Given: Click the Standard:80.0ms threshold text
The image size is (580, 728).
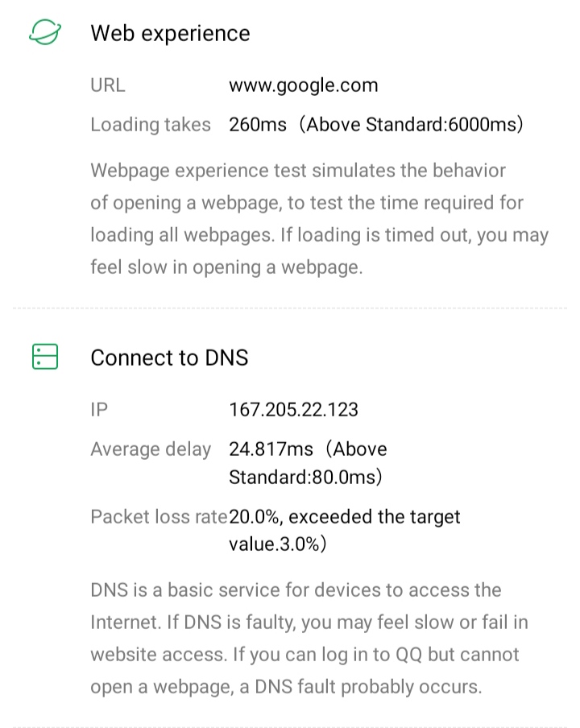Looking at the screenshot, I should 304,477.
